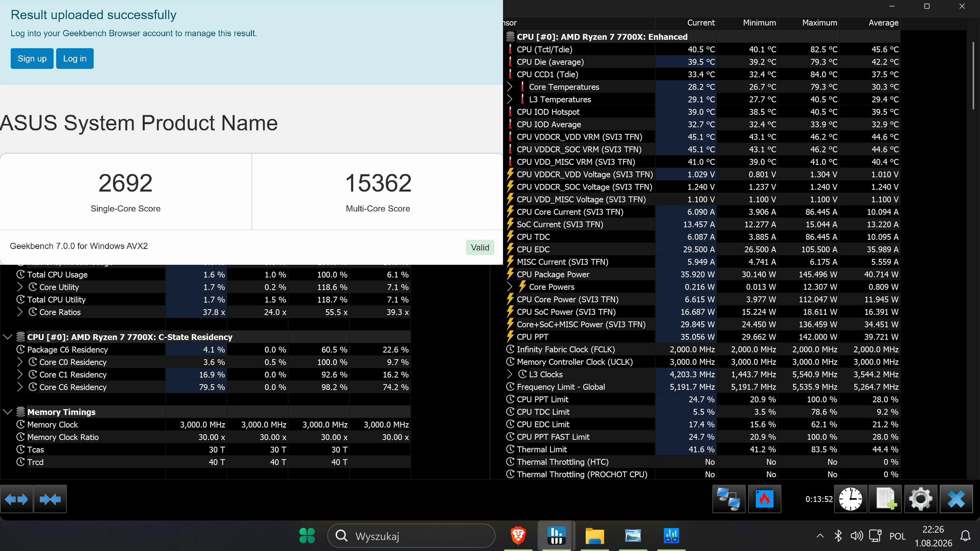Expand Core C0 Residency row
Image resolution: width=980 pixels, height=551 pixels.
click(x=20, y=362)
